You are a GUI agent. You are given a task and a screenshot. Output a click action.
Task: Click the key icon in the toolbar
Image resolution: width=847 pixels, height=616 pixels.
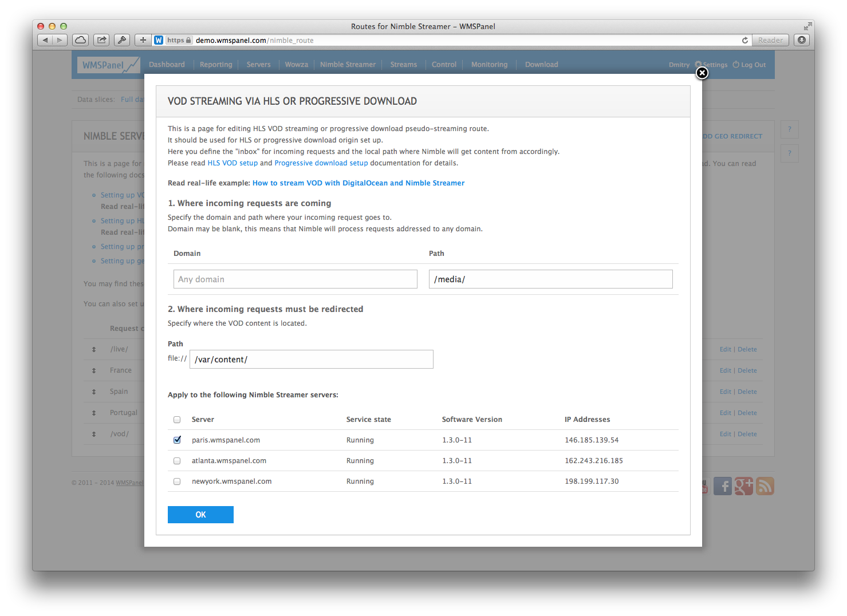[122, 40]
